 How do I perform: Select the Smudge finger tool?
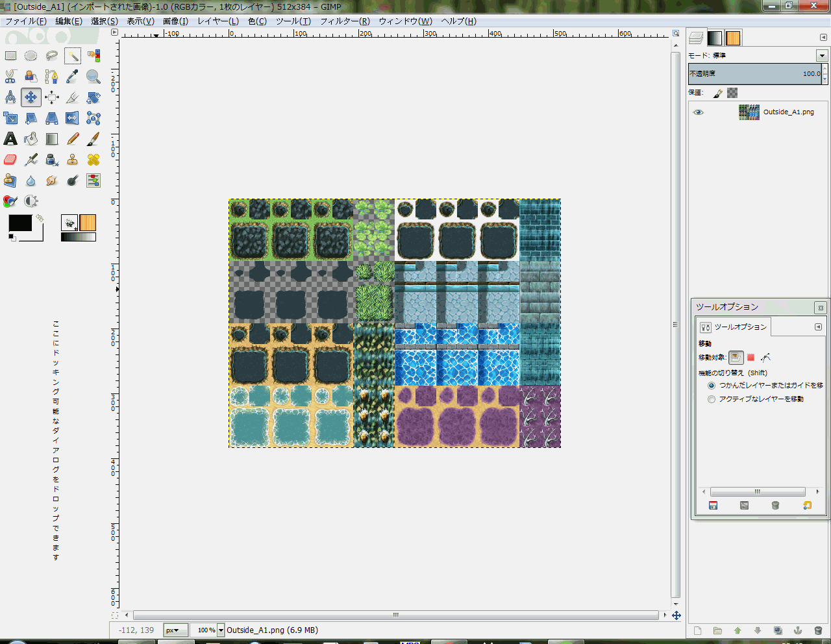(x=52, y=180)
